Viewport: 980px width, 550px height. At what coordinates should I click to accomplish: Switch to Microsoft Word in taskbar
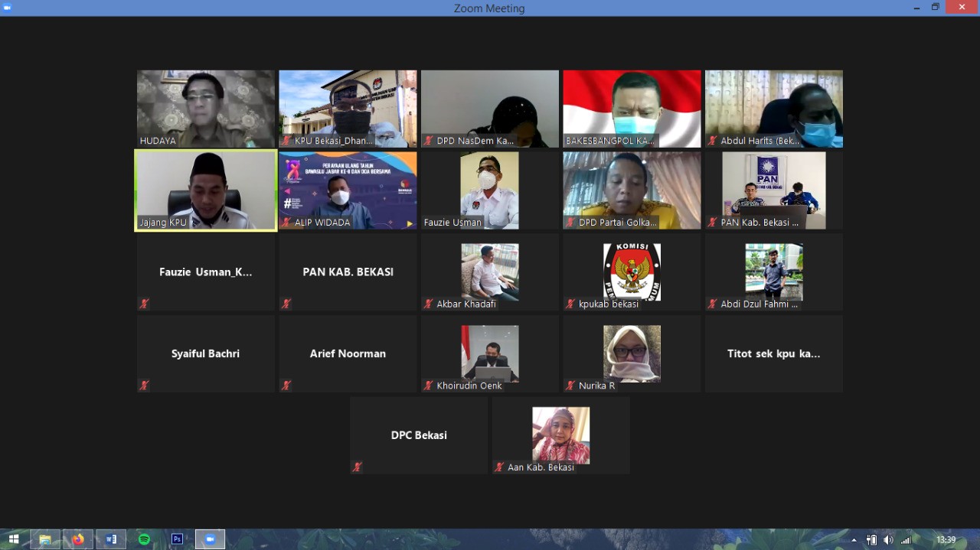111,539
